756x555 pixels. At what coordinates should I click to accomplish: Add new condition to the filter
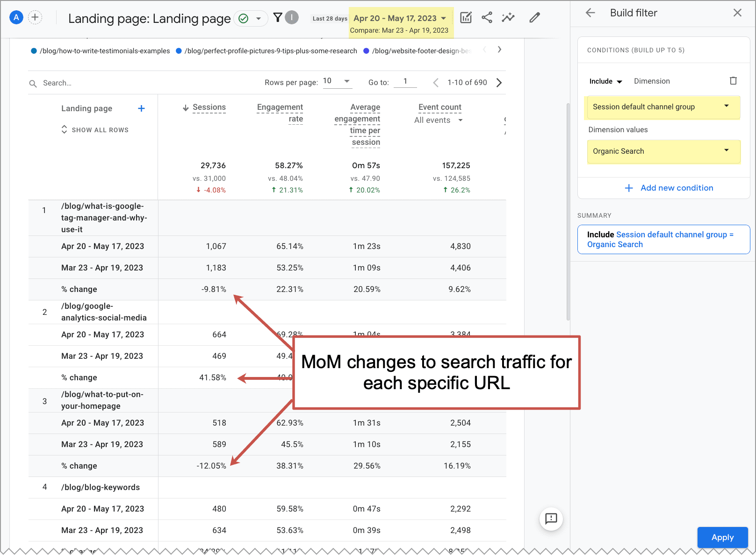pyautogui.click(x=669, y=188)
